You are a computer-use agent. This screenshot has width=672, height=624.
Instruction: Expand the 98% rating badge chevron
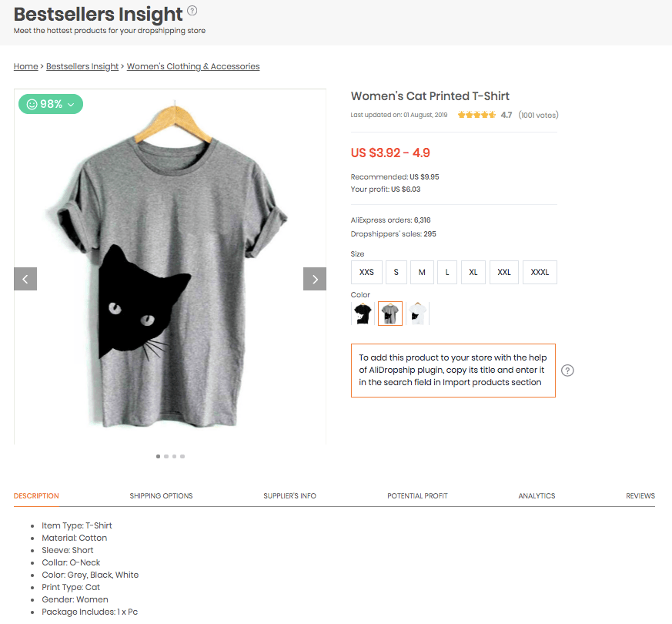71,103
